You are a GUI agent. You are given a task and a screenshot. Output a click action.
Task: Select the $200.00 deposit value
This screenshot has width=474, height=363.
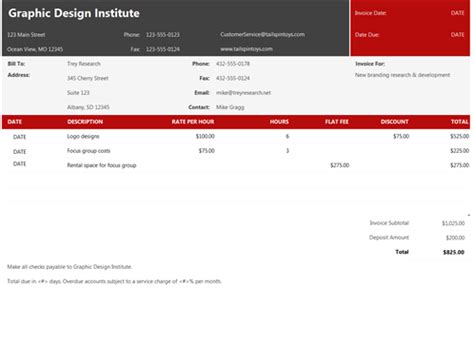pos(455,238)
